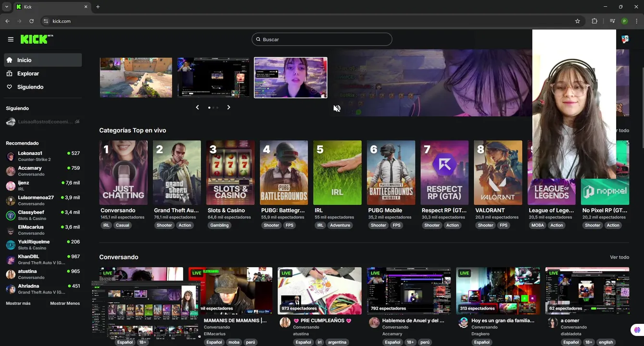
Task: Go to previous carousel slide
Action: pos(197,107)
